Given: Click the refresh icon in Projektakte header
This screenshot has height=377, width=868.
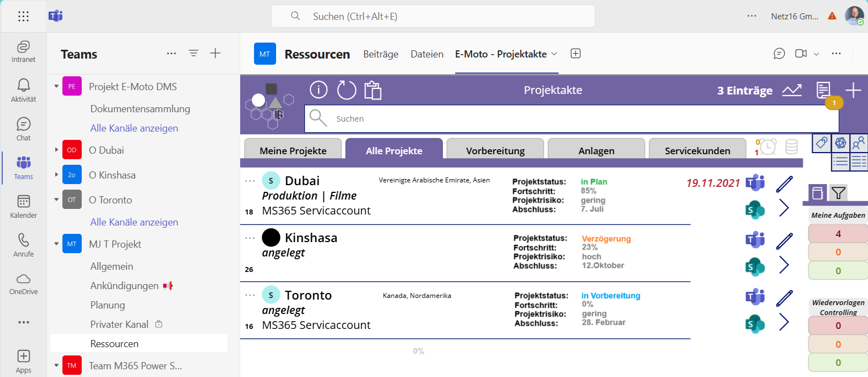Looking at the screenshot, I should coord(347,90).
